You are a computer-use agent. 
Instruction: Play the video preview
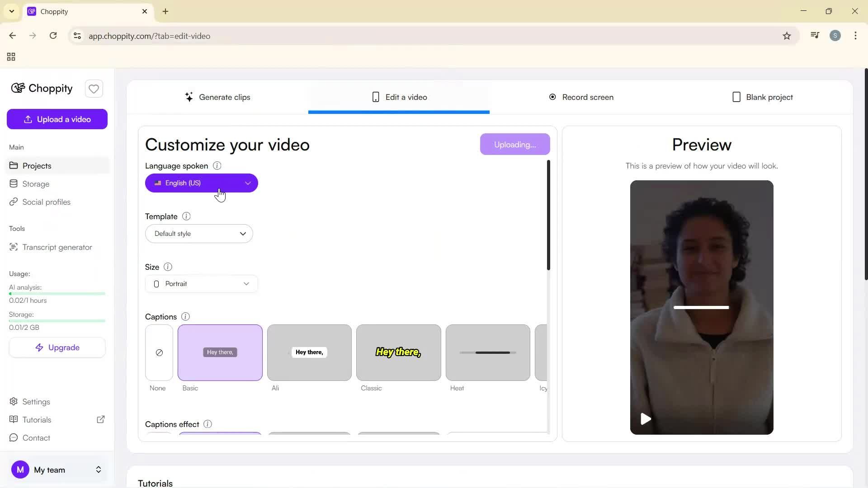[x=646, y=418]
